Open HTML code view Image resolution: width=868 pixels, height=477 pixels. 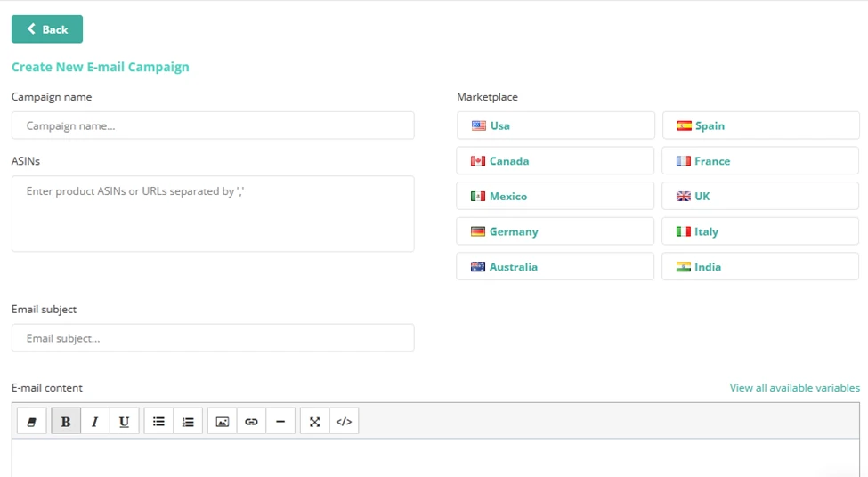[x=344, y=422]
